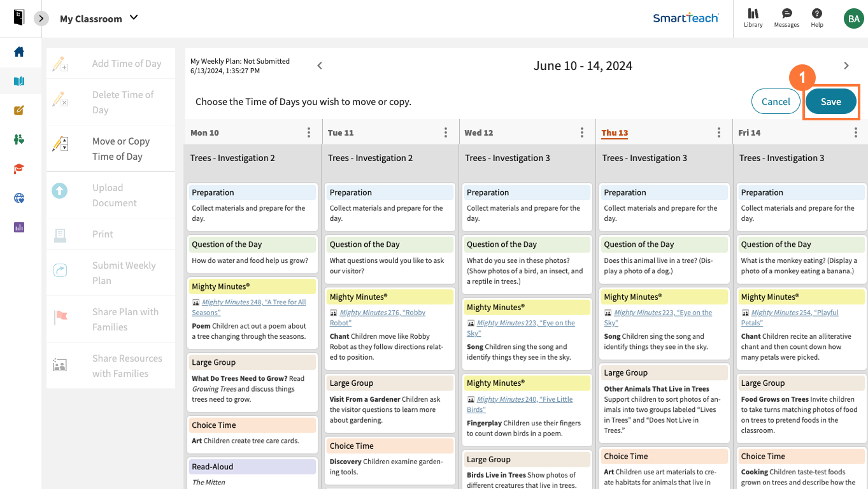Select the red graduation cap icon
The image size is (868, 489).
20,169
